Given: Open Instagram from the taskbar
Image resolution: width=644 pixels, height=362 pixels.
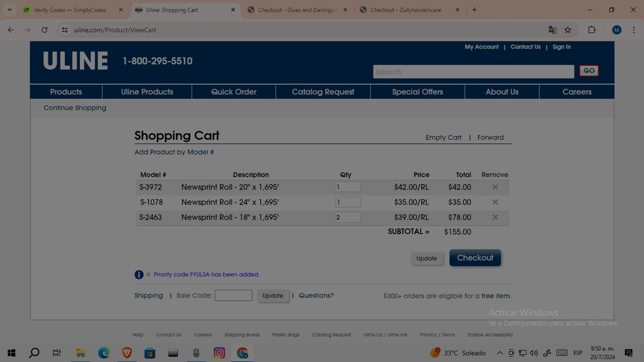Looking at the screenshot, I should (x=219, y=353).
